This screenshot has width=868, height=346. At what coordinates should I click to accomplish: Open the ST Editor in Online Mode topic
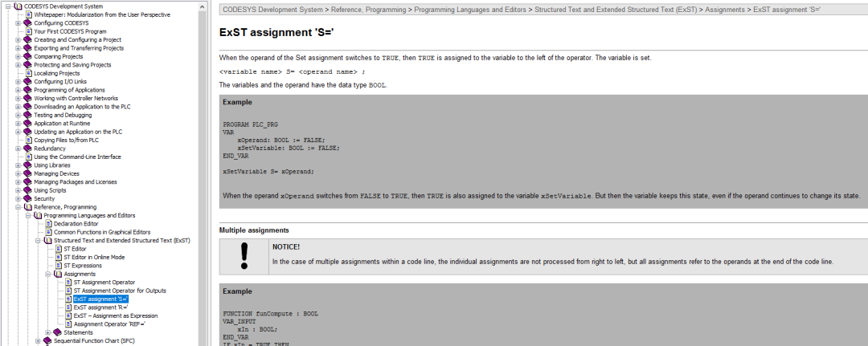tap(94, 257)
